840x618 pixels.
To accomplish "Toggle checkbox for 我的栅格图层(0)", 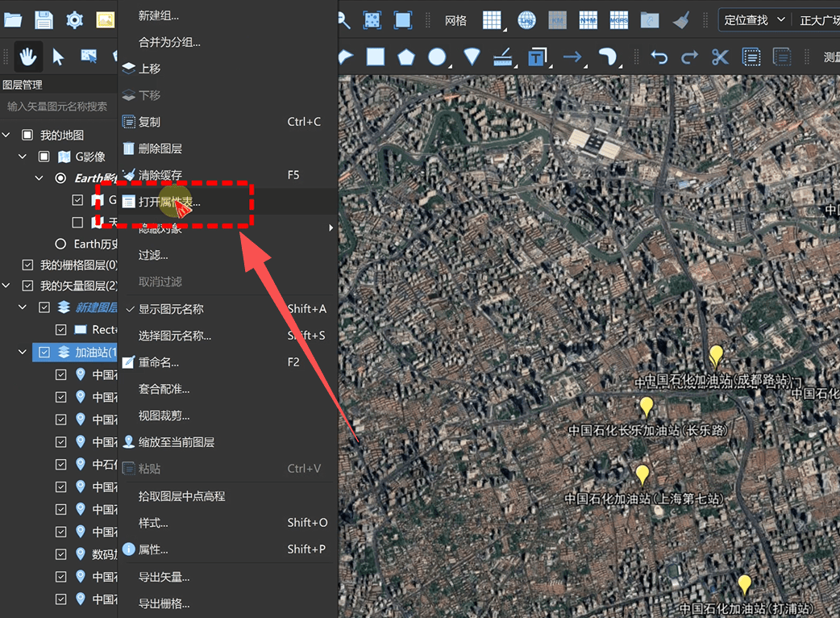I will (x=27, y=265).
